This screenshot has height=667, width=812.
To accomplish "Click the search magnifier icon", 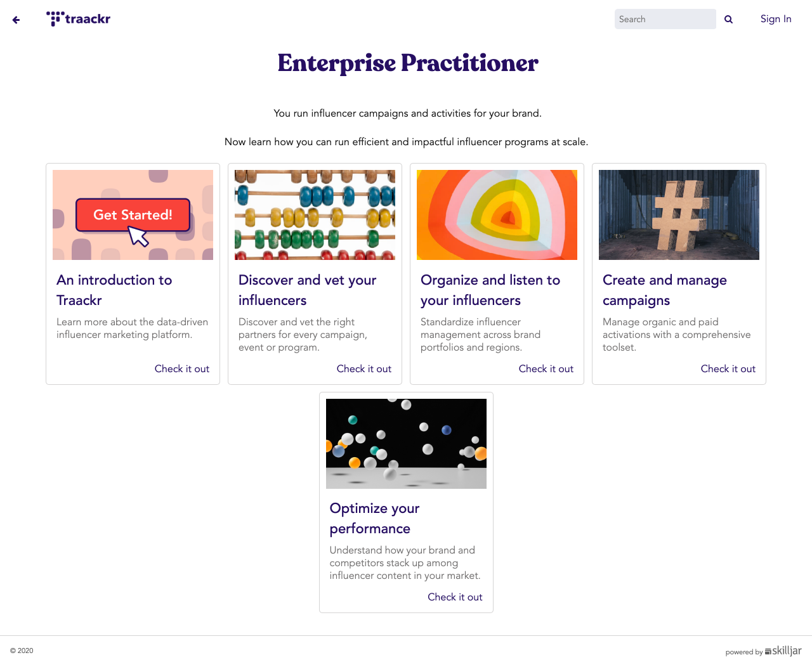I will tap(728, 20).
